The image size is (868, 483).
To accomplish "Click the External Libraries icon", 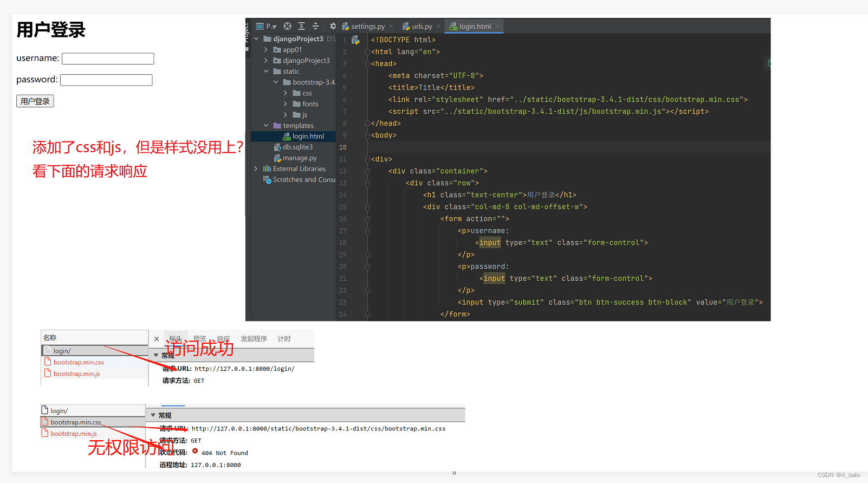I will point(267,169).
